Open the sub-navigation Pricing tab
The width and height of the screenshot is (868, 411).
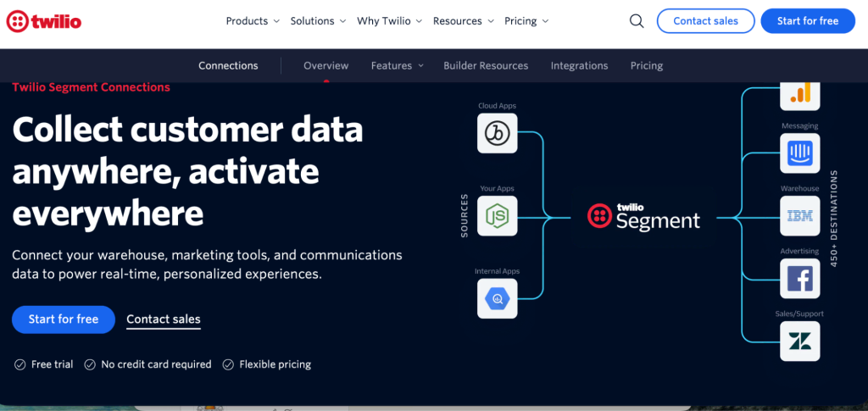tap(647, 66)
